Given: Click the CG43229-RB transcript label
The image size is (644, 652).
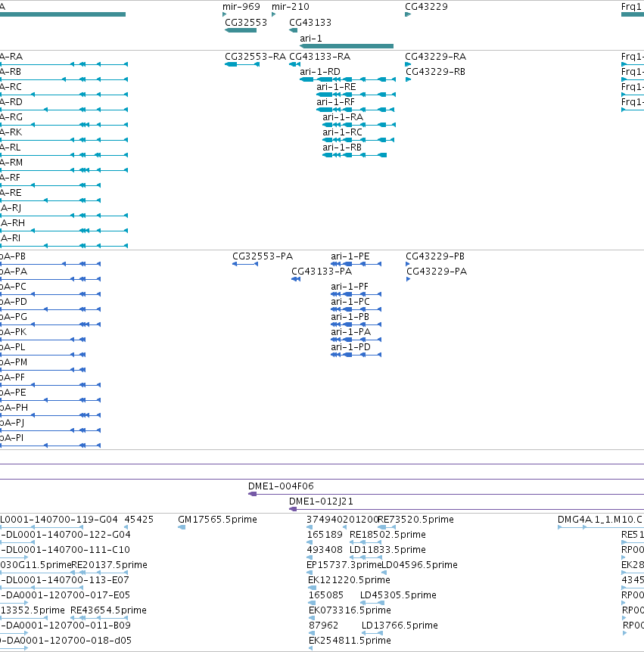Looking at the screenshot, I should (x=435, y=72).
